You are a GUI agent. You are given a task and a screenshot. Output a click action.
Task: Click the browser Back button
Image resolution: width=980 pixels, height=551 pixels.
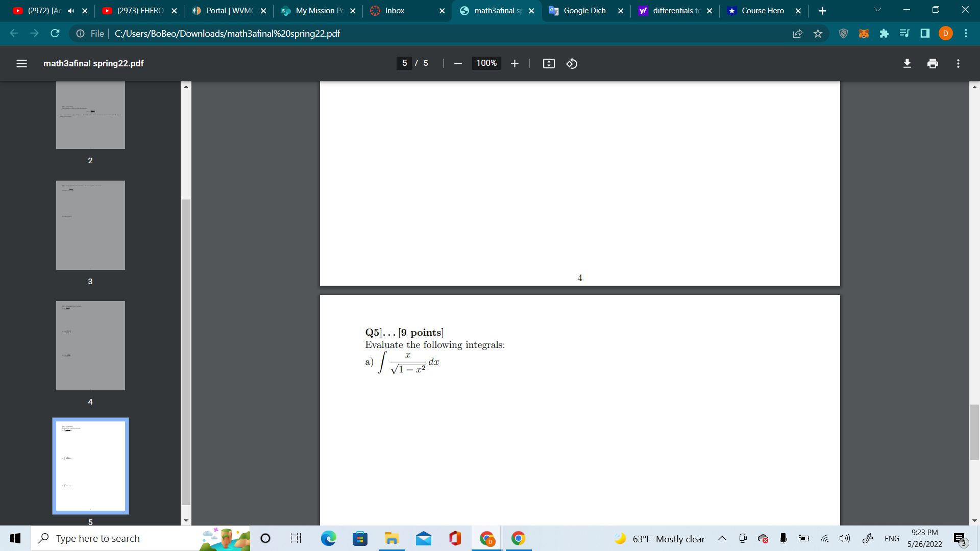pos(13,33)
